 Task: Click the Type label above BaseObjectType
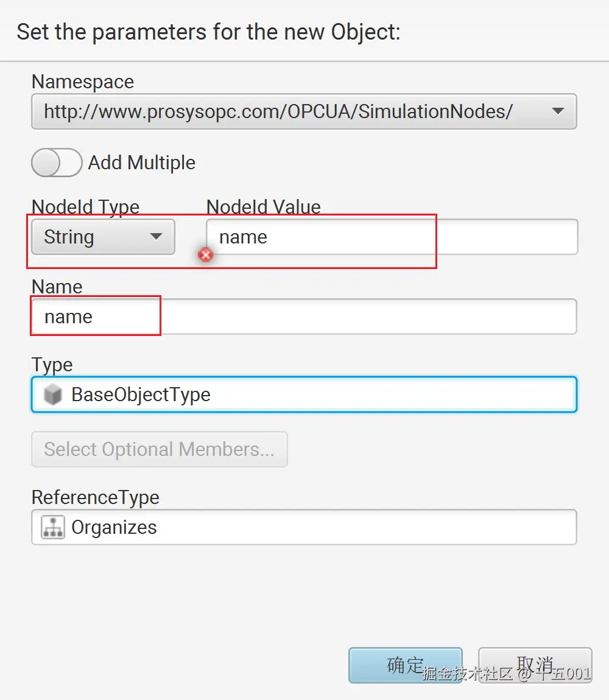coord(52,365)
